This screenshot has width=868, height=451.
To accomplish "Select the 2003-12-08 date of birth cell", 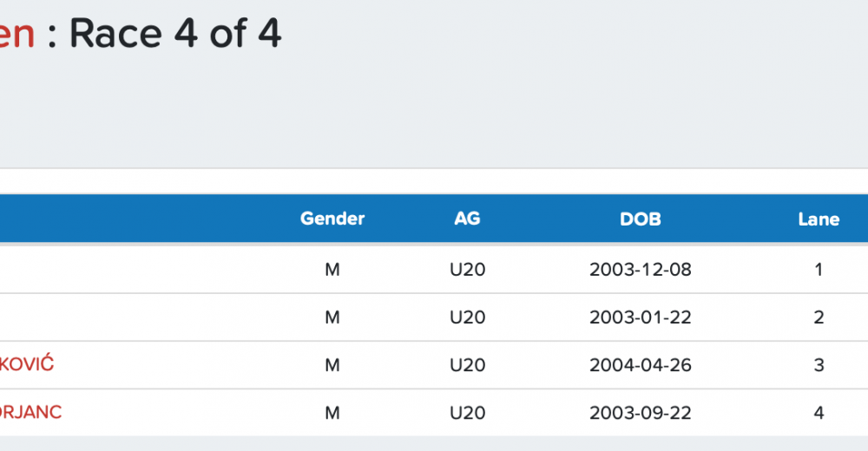I will [641, 269].
